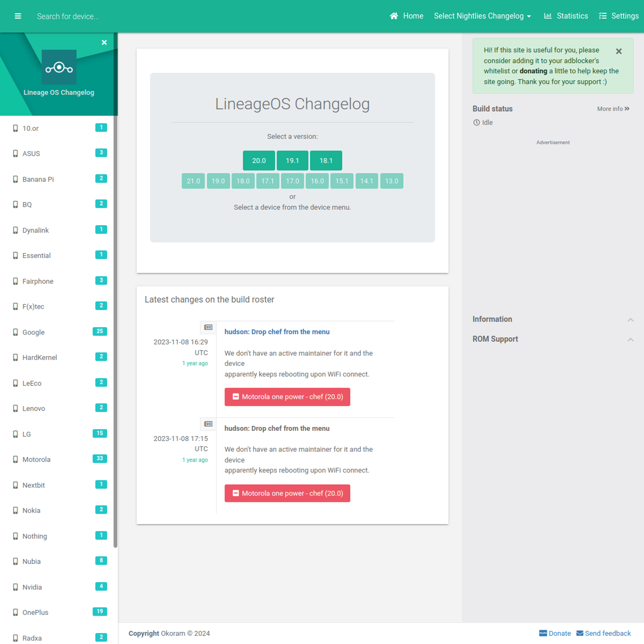
Task: Click the phone icon beside HardKernel
Action: pyautogui.click(x=15, y=357)
